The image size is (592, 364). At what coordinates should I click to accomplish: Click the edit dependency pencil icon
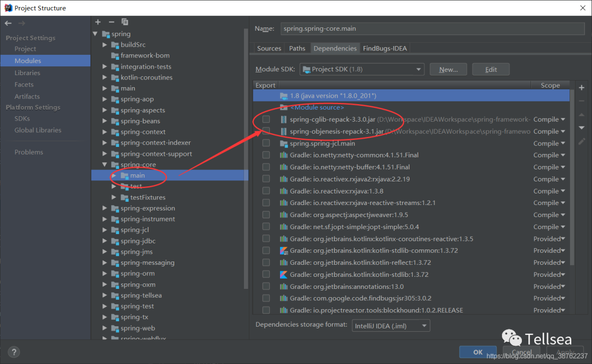tap(582, 141)
